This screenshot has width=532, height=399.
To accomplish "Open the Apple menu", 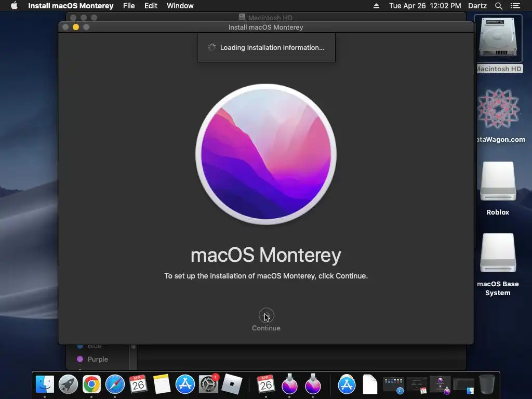I will (14, 6).
